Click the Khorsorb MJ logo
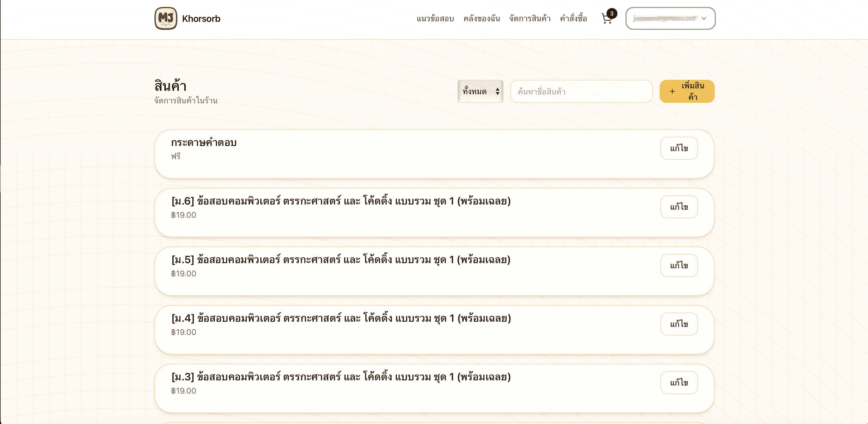 pyautogui.click(x=166, y=18)
